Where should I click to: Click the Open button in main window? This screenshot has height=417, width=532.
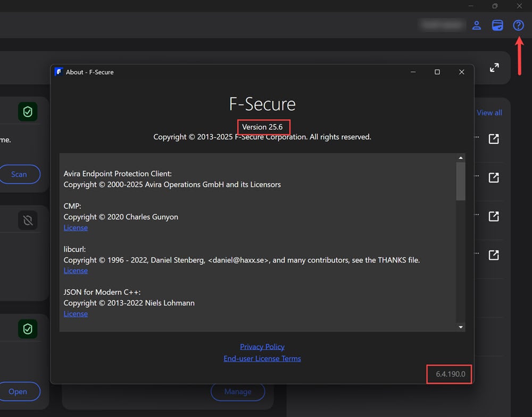click(x=19, y=391)
